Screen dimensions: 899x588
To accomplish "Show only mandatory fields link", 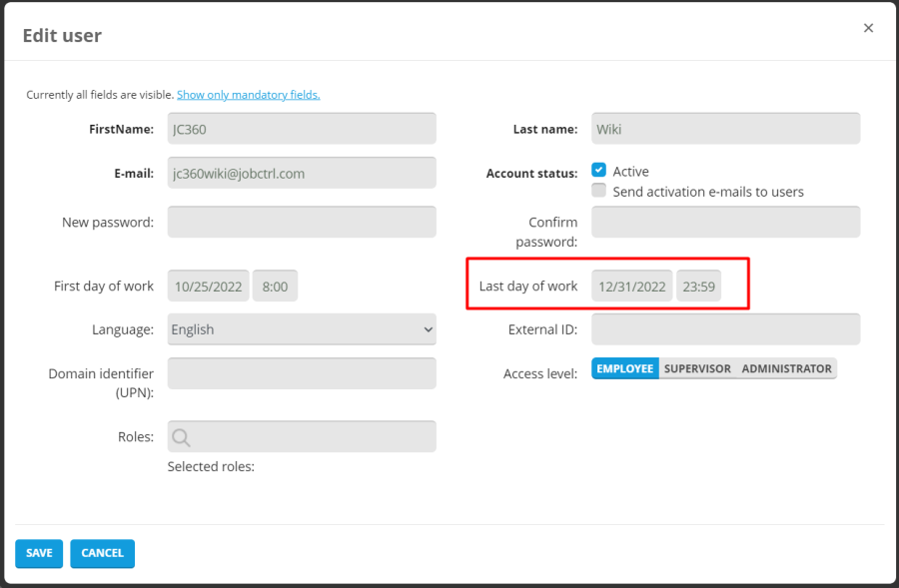I will 248,95.
